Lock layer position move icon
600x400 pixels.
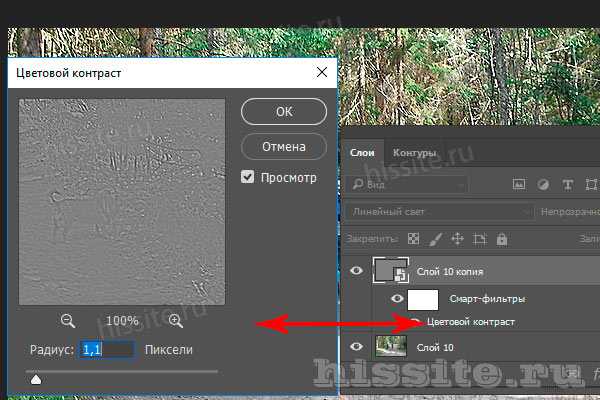click(457, 239)
